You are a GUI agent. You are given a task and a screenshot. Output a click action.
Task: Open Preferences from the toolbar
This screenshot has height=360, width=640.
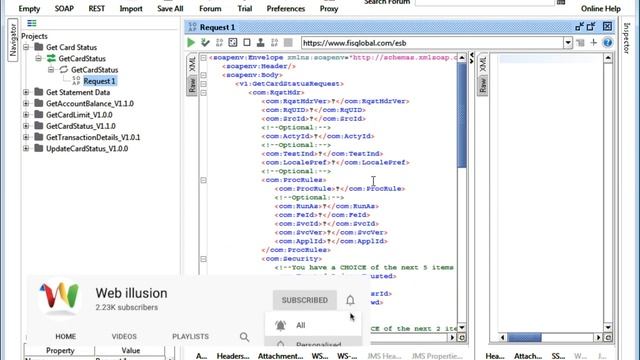click(286, 9)
